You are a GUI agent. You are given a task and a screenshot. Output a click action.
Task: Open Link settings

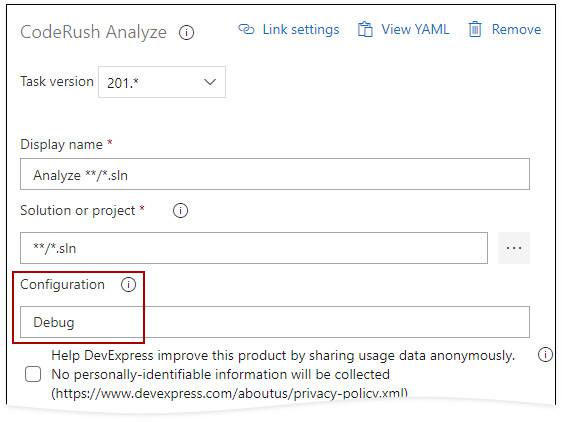point(301,29)
